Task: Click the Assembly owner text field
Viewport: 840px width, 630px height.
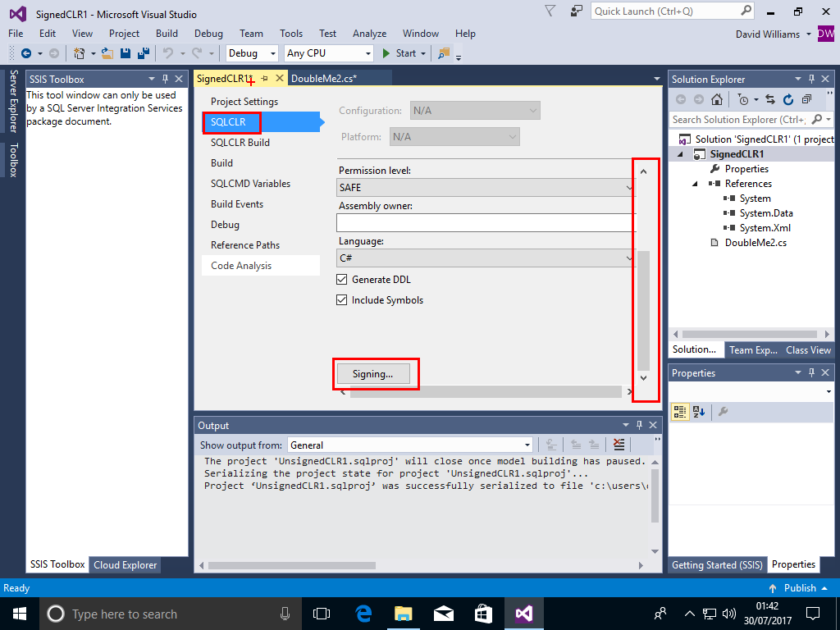Action: [486, 223]
